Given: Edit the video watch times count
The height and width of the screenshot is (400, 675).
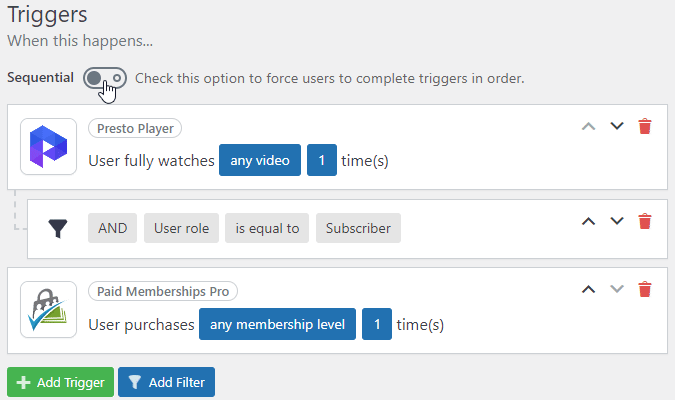Looking at the screenshot, I should coord(322,160).
